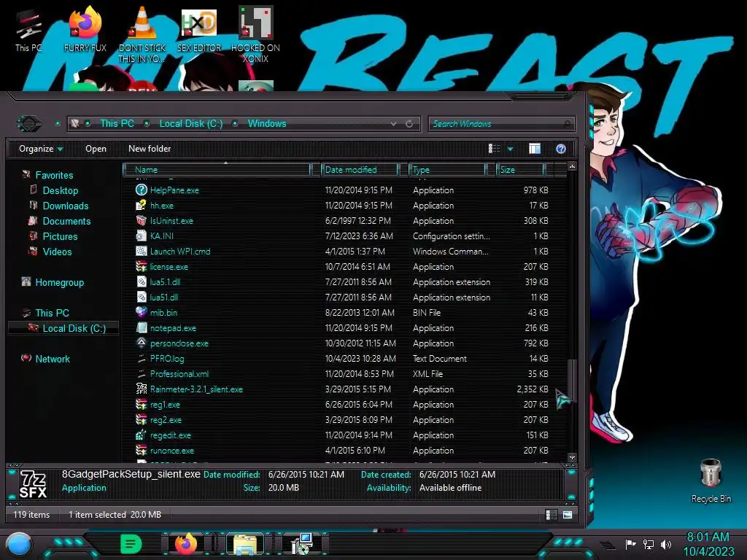
Task: Sort by the Name column header
Action: [217, 170]
